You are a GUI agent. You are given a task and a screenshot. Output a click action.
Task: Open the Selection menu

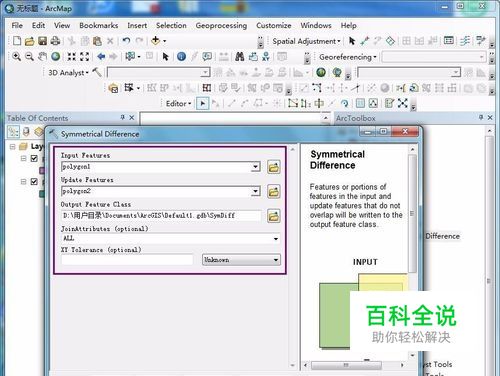pos(171,25)
